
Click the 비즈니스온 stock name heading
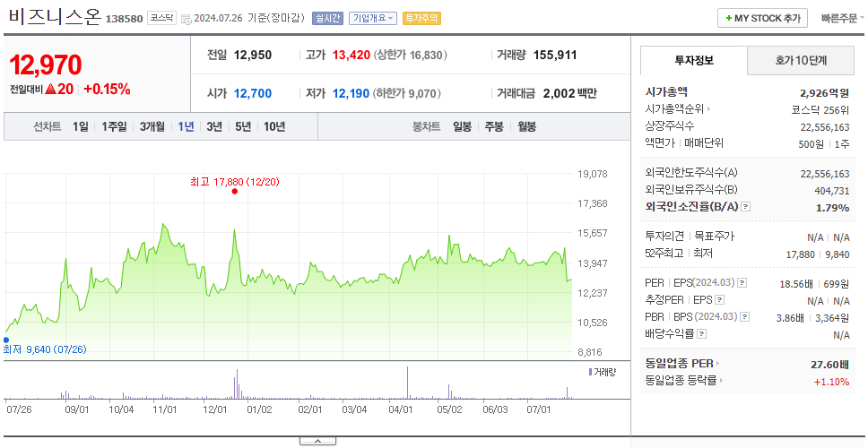tap(54, 17)
